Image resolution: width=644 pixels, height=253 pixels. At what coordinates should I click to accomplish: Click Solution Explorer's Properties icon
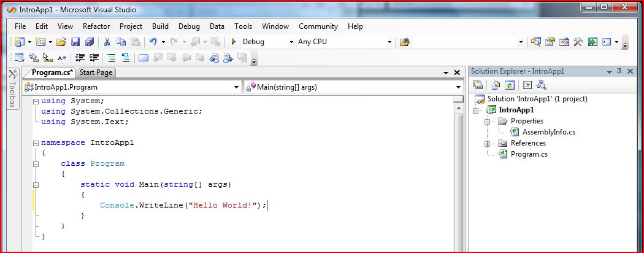tap(478, 85)
